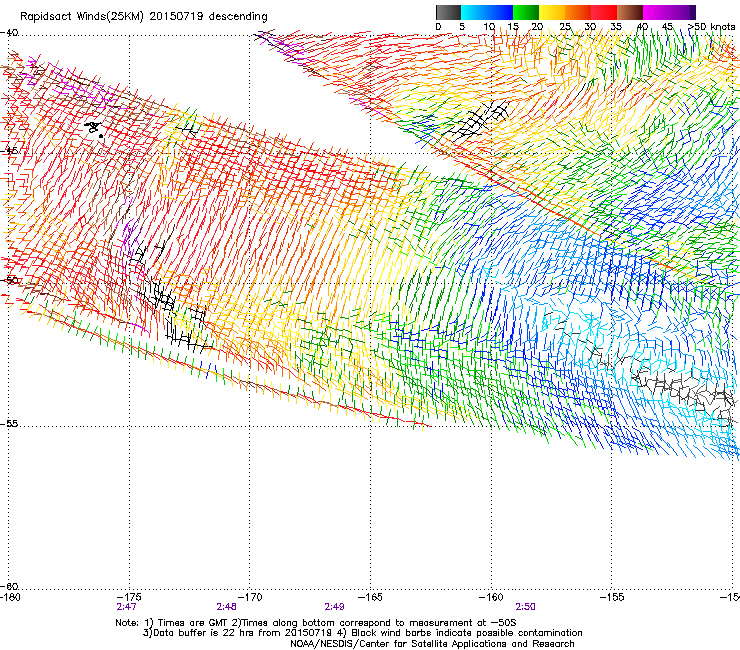Click the '25' knots legend label
The height and width of the screenshot is (650, 740).
pyautogui.click(x=565, y=27)
